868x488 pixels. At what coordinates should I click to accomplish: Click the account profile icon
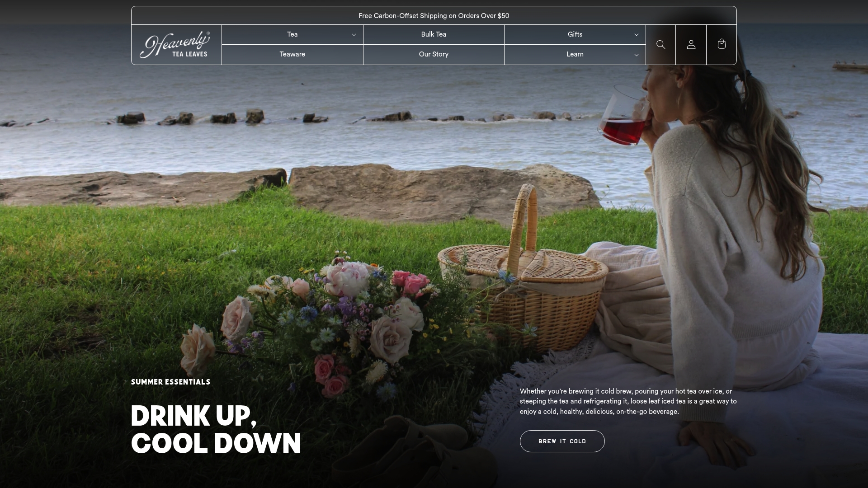click(x=691, y=45)
